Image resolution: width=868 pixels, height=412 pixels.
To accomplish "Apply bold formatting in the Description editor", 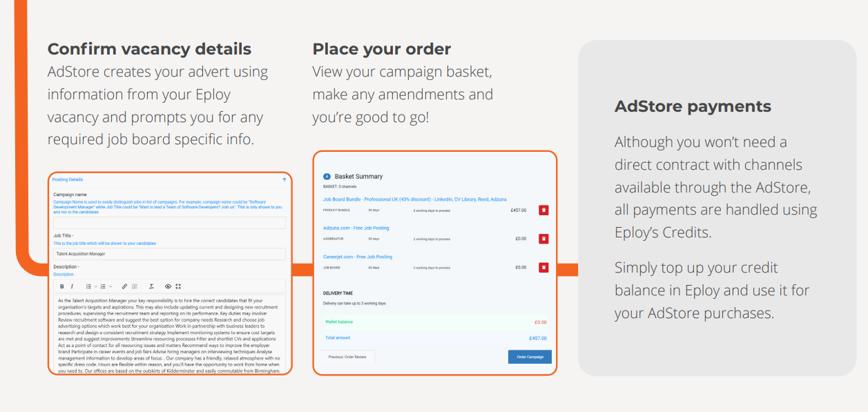I will 61,286.
